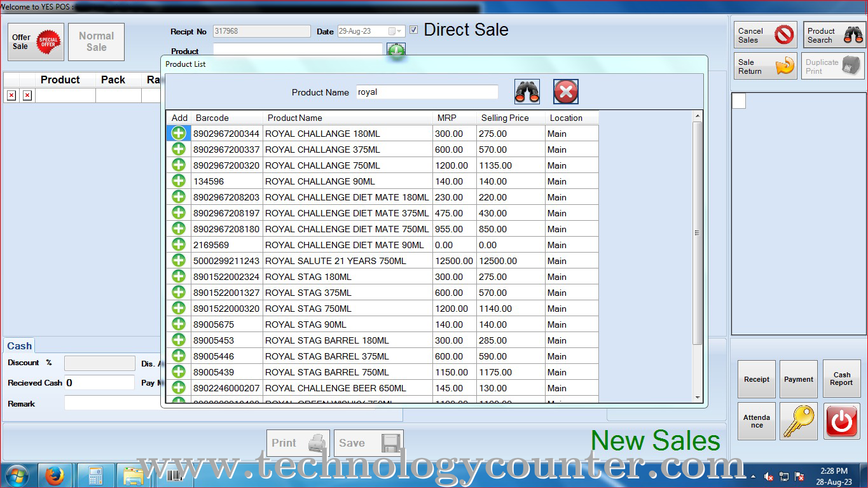The width and height of the screenshot is (868, 488).
Task: Open Payment button
Action: click(799, 379)
